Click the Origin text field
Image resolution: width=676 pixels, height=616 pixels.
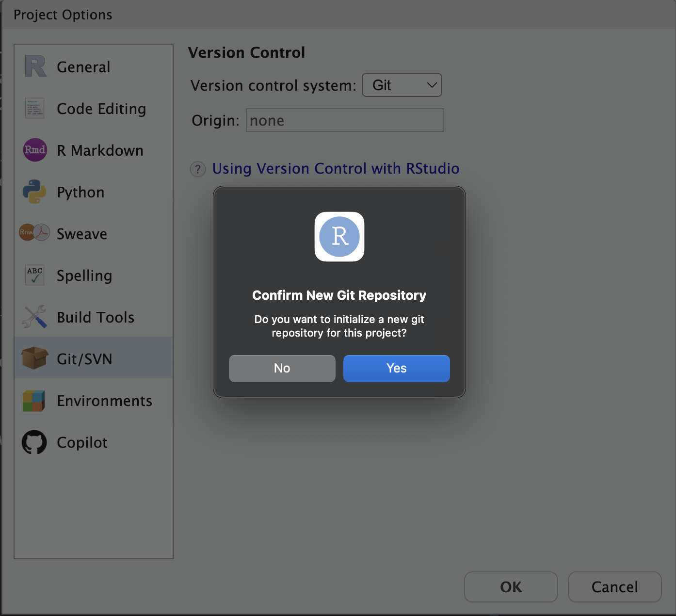(x=345, y=120)
